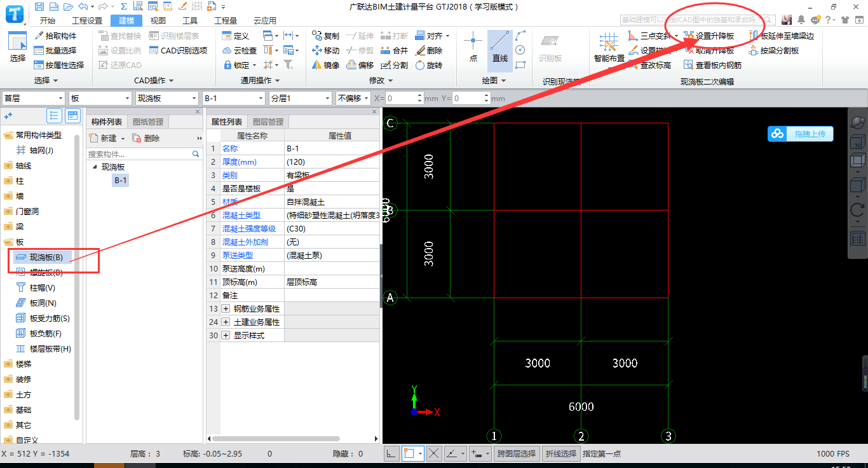
Task: Click the 偏移 offset tool
Action: pyautogui.click(x=360, y=65)
